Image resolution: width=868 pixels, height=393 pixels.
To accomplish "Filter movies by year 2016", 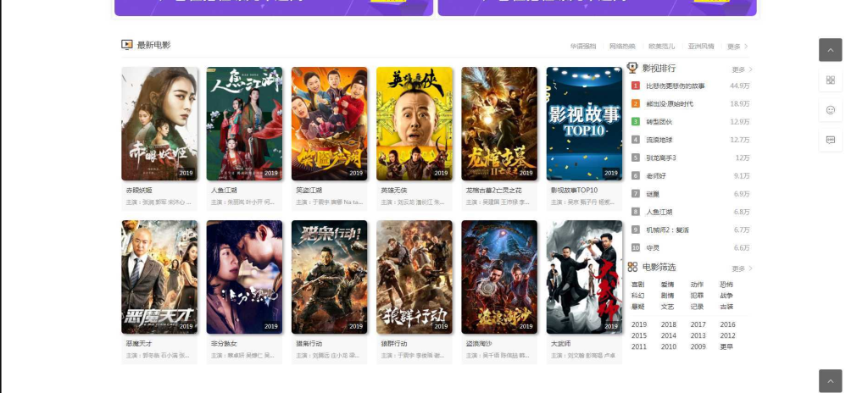I will (x=727, y=325).
